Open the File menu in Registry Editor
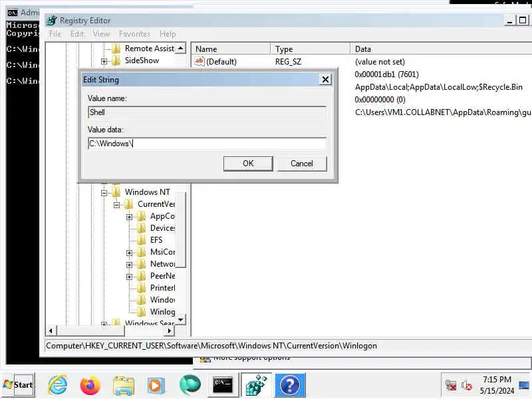This screenshot has width=532, height=399. click(x=55, y=34)
